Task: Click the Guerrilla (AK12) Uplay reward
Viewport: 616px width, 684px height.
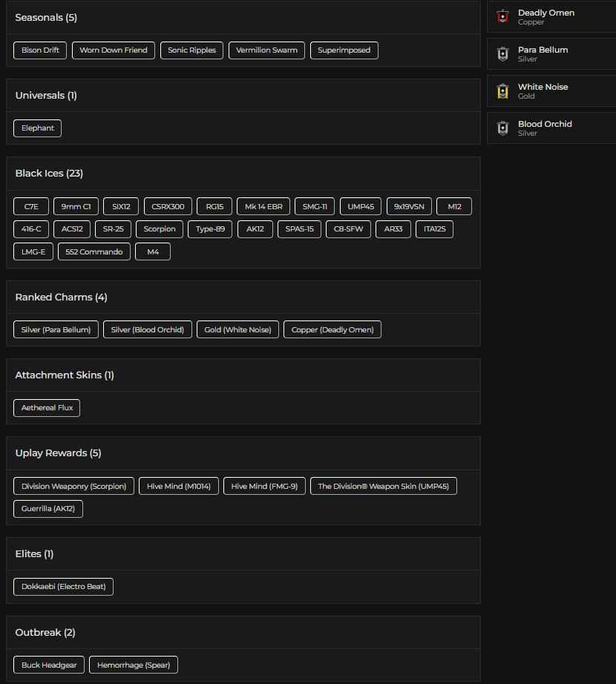Action: [47, 509]
